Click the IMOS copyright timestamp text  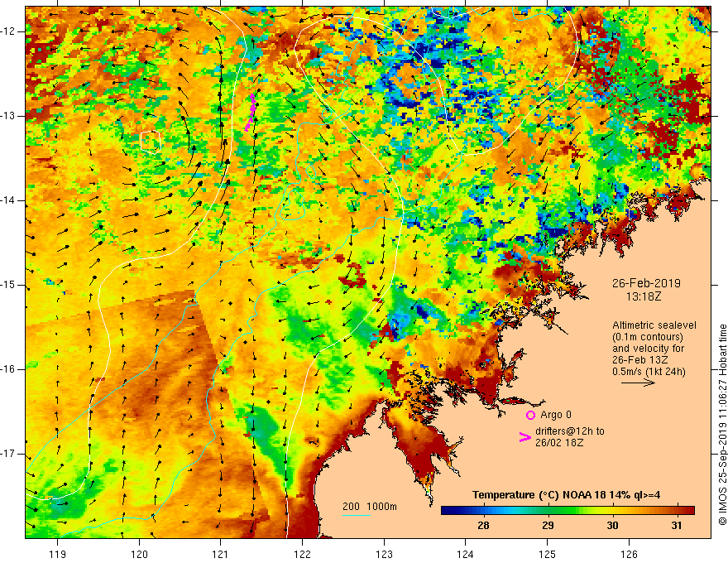coord(722,425)
